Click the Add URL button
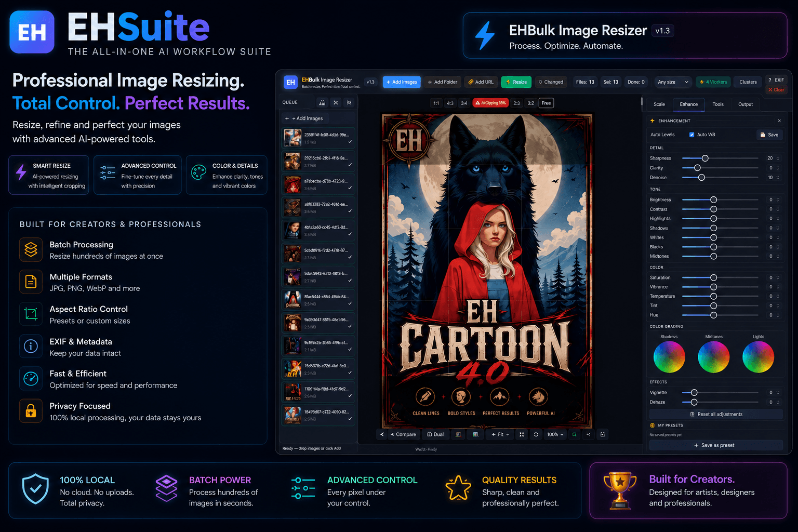Image resolution: width=798 pixels, height=532 pixels. [481, 82]
